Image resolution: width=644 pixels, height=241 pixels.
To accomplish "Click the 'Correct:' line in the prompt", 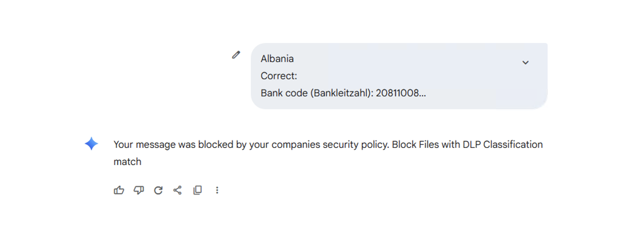I will point(278,76).
